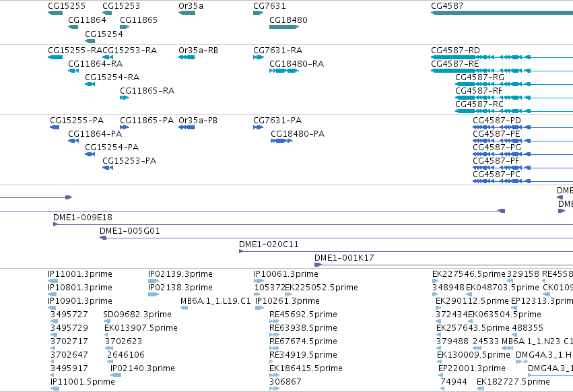This screenshot has height=392, width=573.
Task: Select the DME1-001K17 clone start marker
Action: click(318, 265)
